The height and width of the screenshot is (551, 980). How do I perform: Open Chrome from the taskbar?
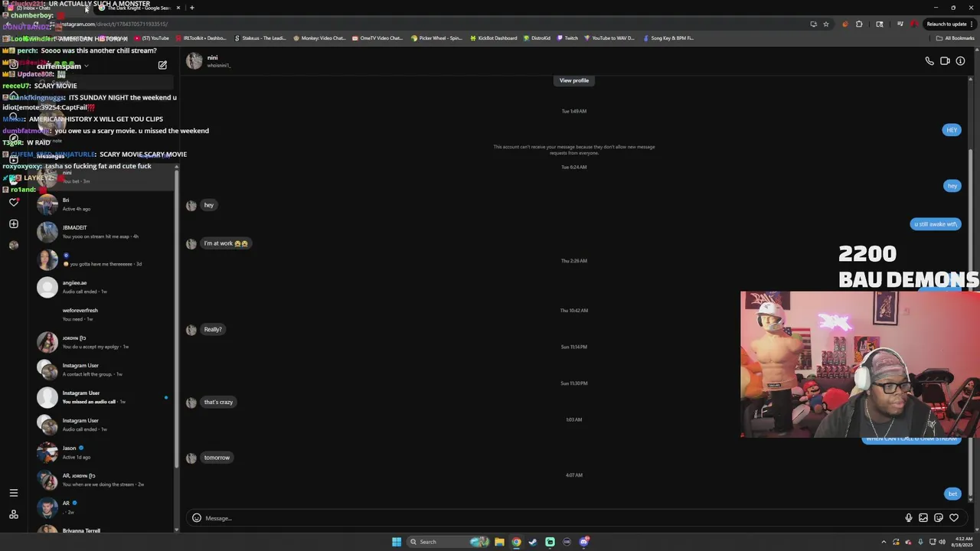coord(516,542)
